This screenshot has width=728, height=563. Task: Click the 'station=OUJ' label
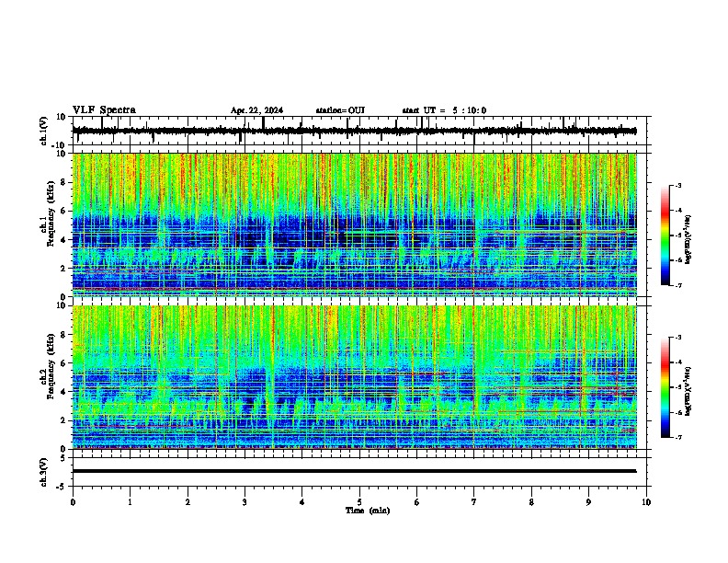click(340, 110)
